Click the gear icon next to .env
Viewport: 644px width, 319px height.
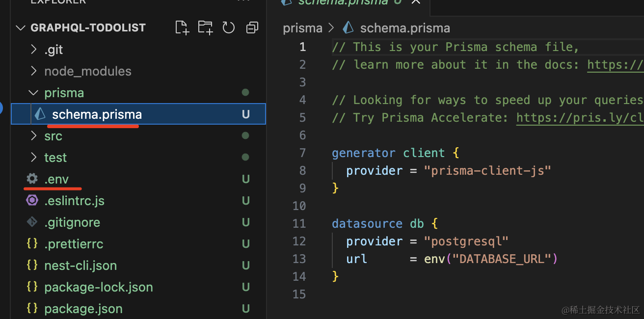(32, 179)
